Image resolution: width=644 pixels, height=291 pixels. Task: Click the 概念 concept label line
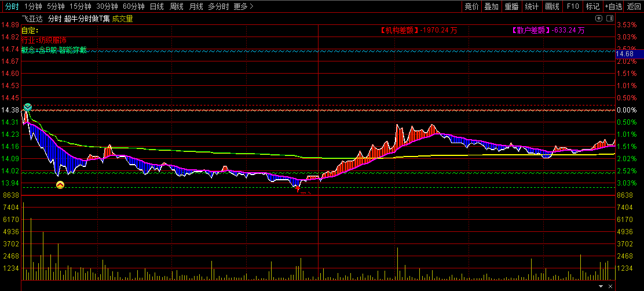54,50
